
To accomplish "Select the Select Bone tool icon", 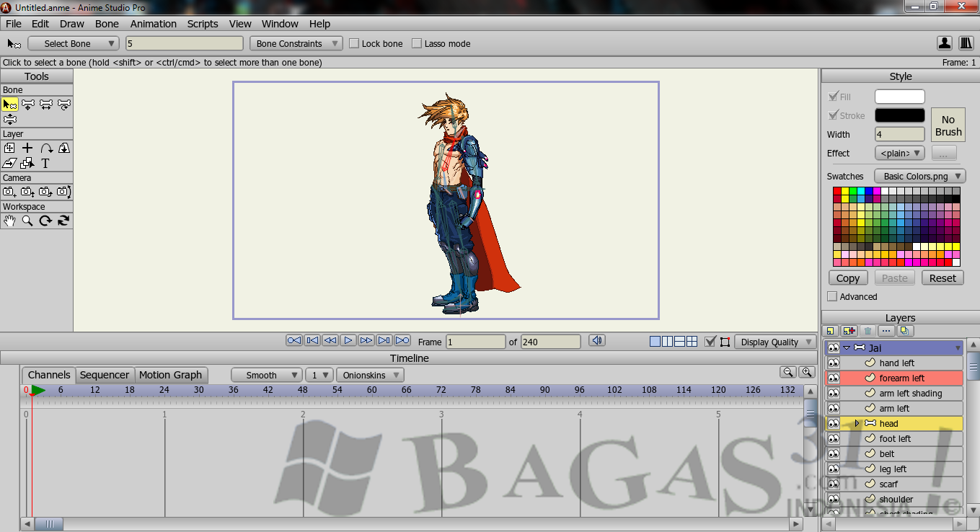I will click(x=10, y=105).
